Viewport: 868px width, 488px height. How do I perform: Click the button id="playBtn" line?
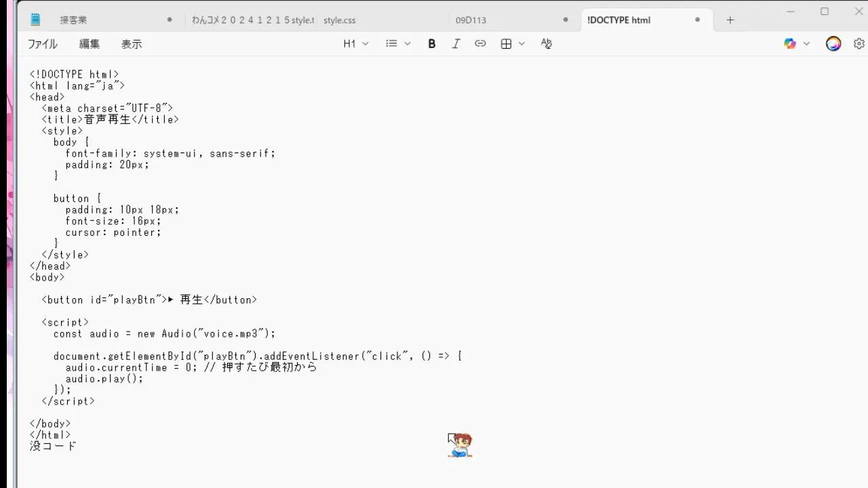149,300
